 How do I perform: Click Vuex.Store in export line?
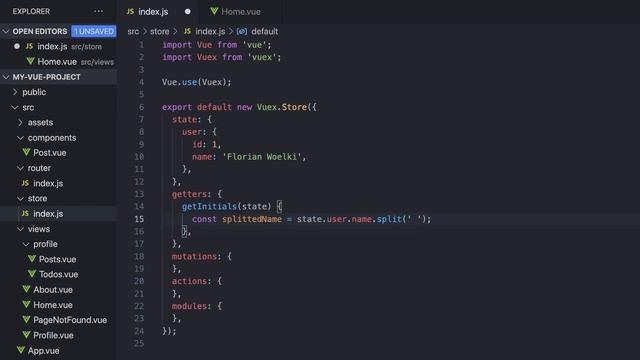tap(282, 107)
